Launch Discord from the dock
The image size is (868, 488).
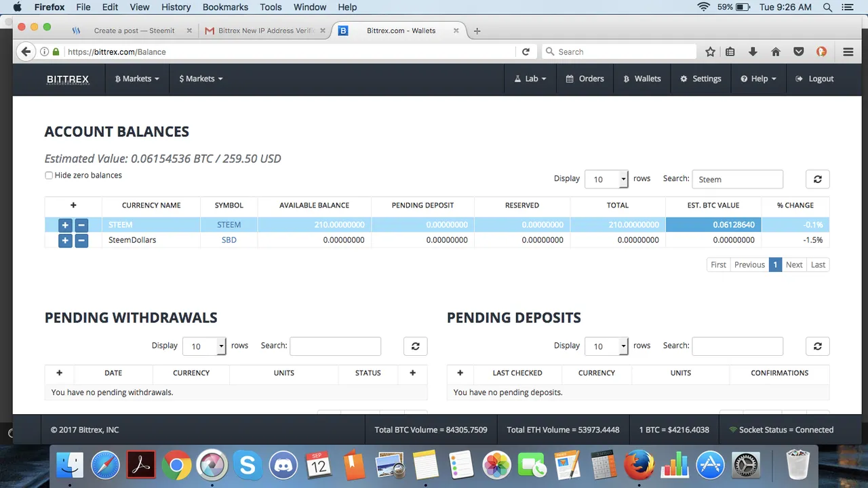pyautogui.click(x=283, y=465)
